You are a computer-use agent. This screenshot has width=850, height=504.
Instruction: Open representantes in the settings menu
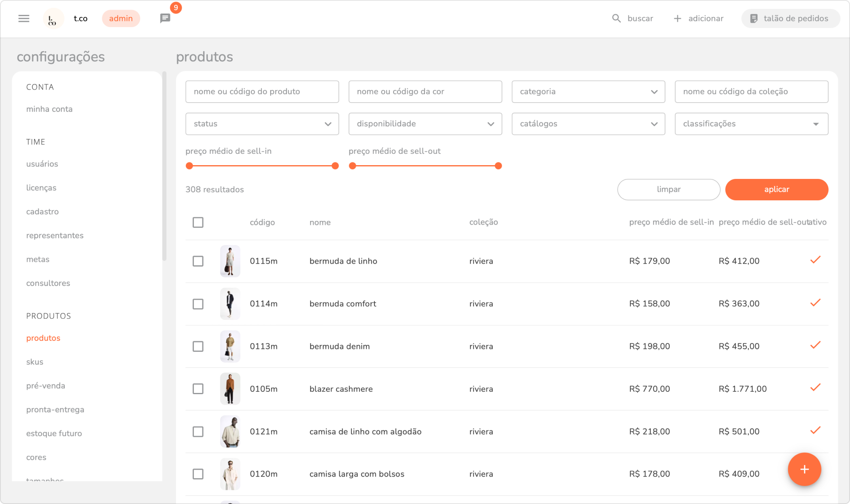(55, 235)
